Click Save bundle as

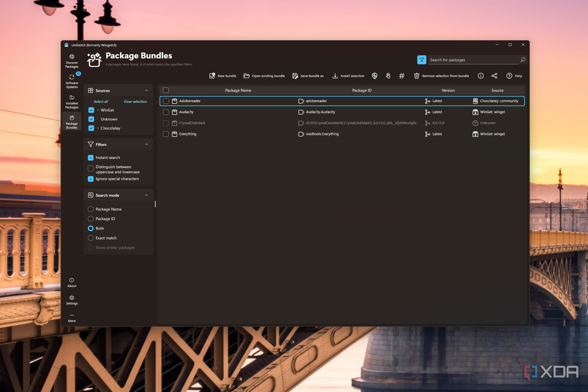[308, 76]
